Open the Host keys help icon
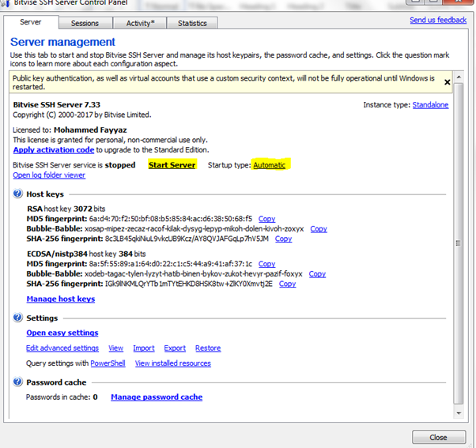Screen dimensions: 476x448 17,194
